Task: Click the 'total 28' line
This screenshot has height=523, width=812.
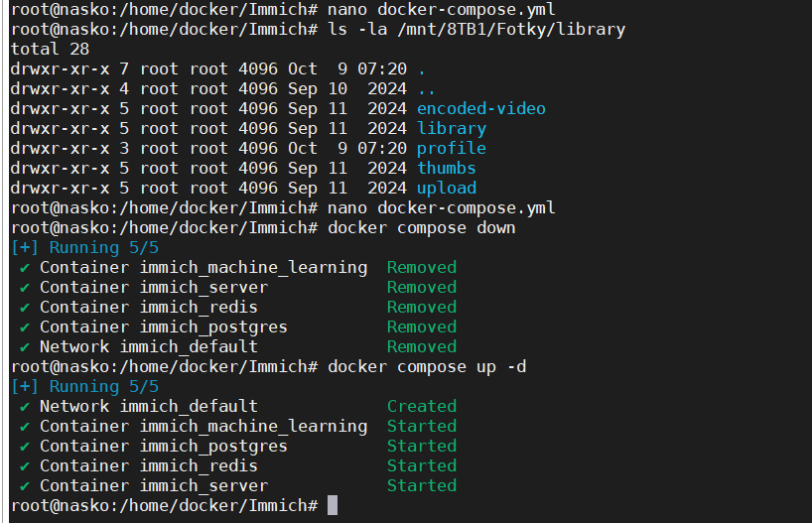Action: pyautogui.click(x=51, y=49)
